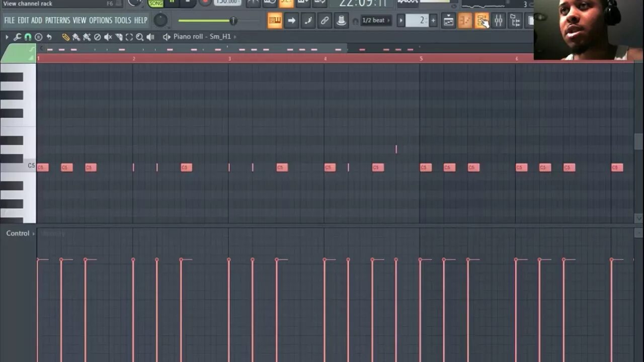Select the Paint brush tool
The height and width of the screenshot is (362, 644).
coord(76,37)
